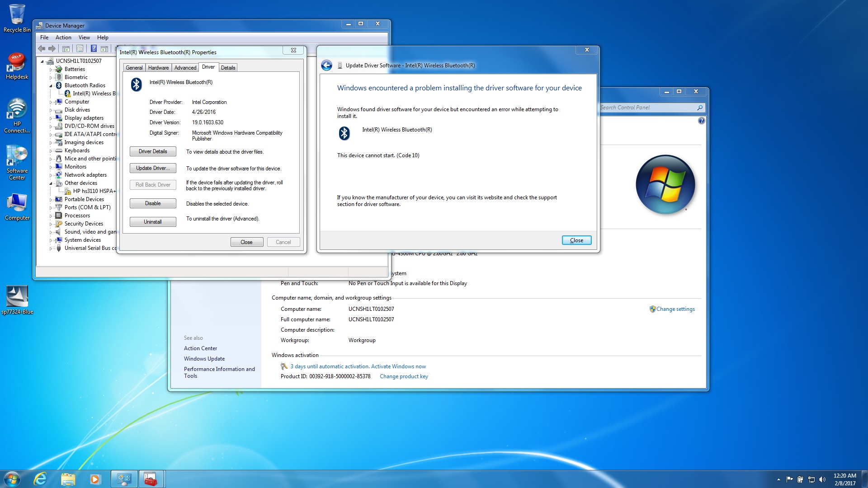Click the back arrow in Update Driver Software
This screenshot has width=868, height=488.
[x=326, y=66]
